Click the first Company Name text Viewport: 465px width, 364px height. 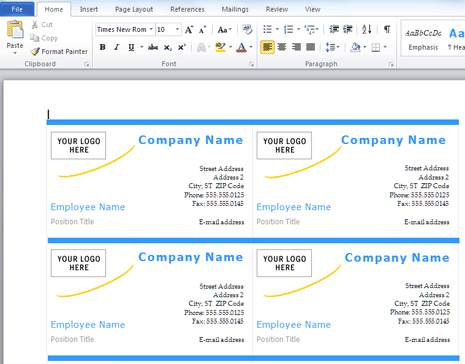pos(191,140)
